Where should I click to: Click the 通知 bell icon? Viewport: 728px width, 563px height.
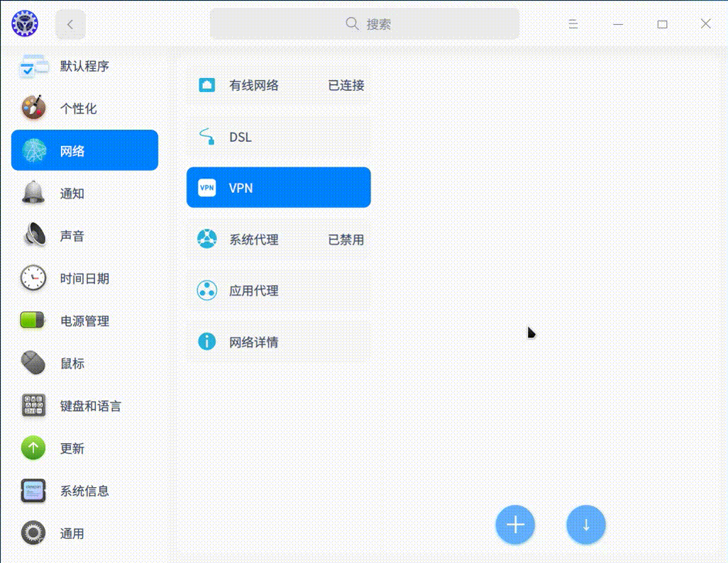tap(33, 193)
